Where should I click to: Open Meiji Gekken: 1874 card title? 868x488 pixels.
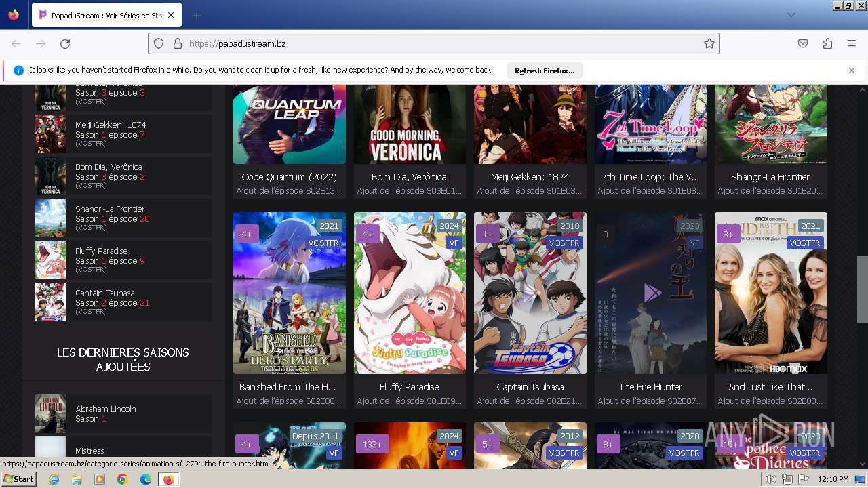pyautogui.click(x=530, y=177)
